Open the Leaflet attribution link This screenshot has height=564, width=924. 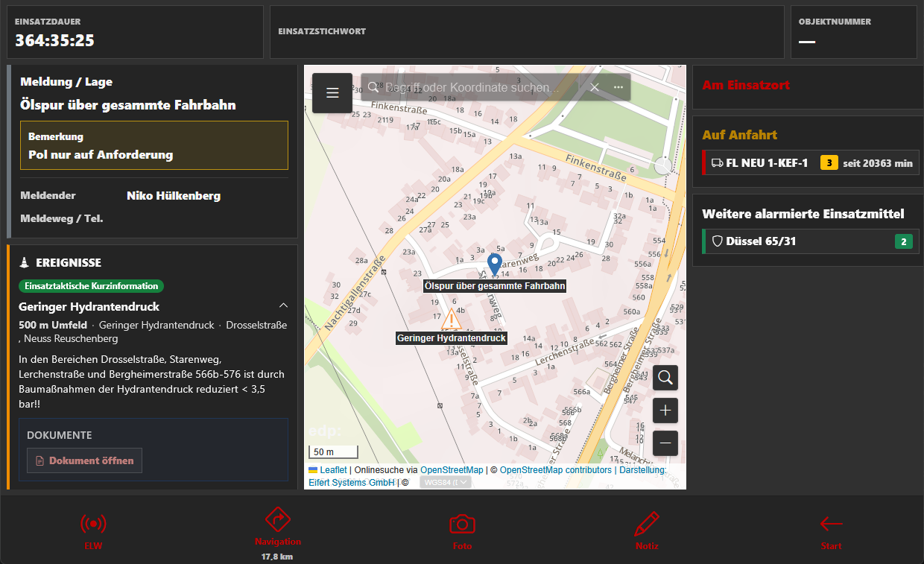click(x=332, y=470)
